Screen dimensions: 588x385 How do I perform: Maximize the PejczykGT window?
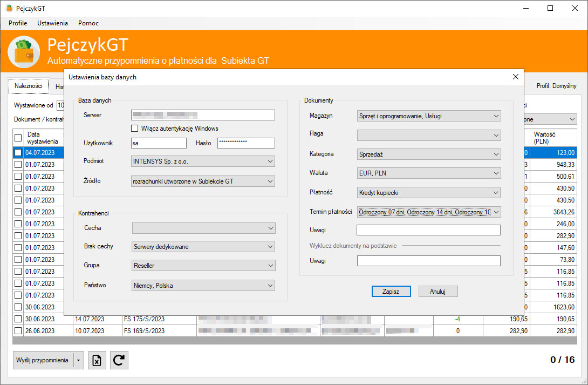550,8
